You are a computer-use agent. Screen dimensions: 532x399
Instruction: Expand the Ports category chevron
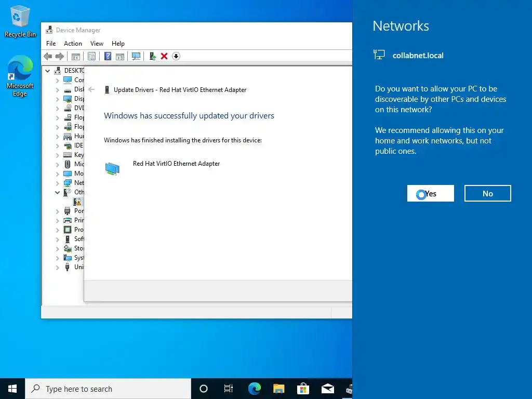(x=57, y=211)
